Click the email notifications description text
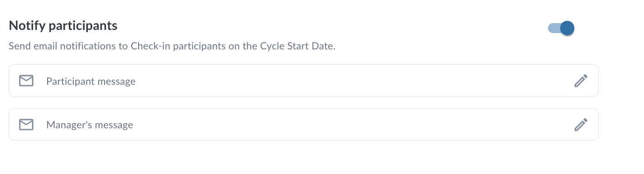This screenshot has width=644, height=174. [x=172, y=47]
